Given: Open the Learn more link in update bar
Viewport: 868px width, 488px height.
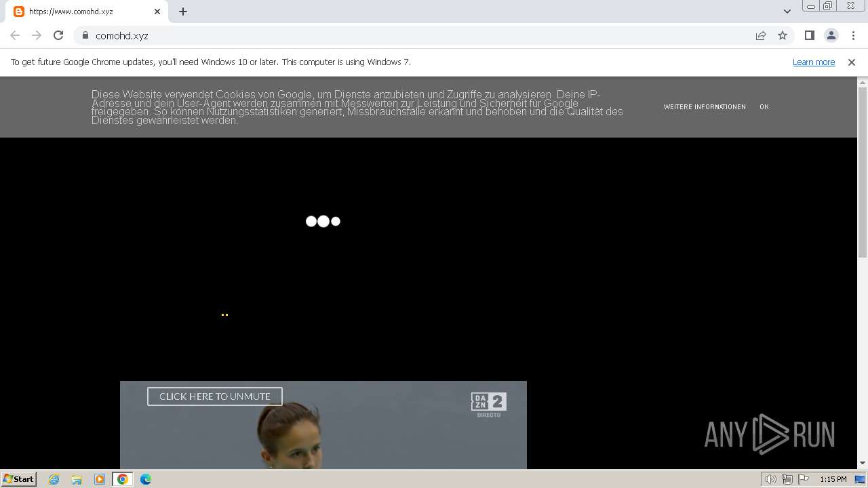Looking at the screenshot, I should pos(814,62).
